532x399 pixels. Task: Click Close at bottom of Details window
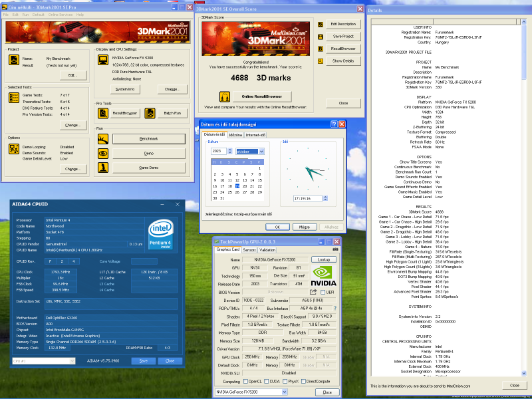[x=515, y=386]
